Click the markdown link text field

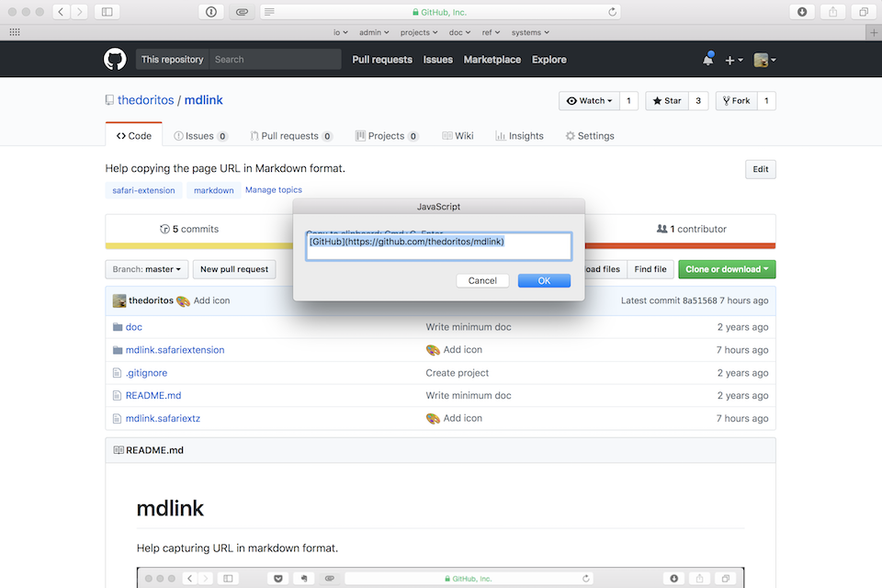point(439,246)
